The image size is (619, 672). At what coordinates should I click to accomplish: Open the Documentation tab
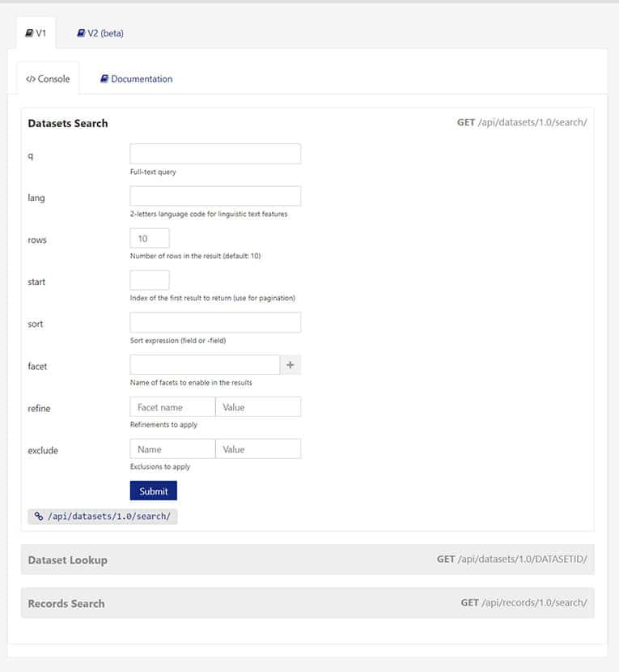point(136,79)
